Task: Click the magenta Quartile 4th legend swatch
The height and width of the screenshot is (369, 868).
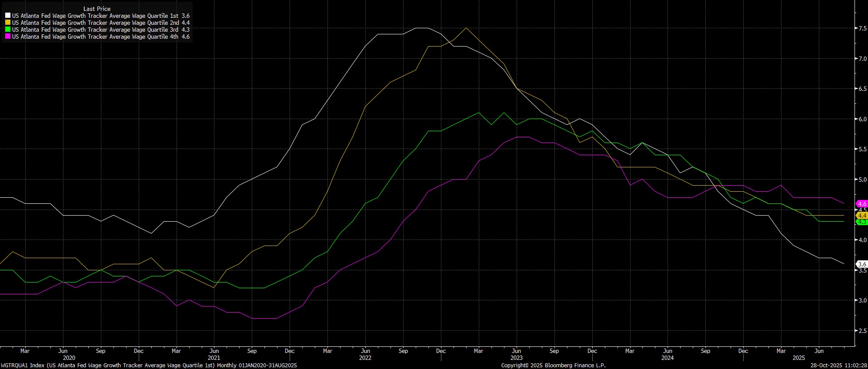Action: coord(8,37)
